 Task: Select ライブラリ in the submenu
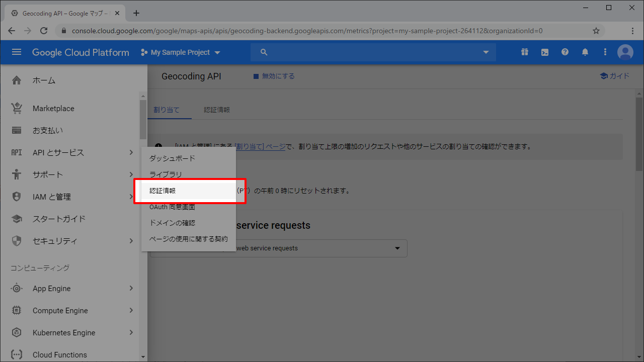click(189, 174)
